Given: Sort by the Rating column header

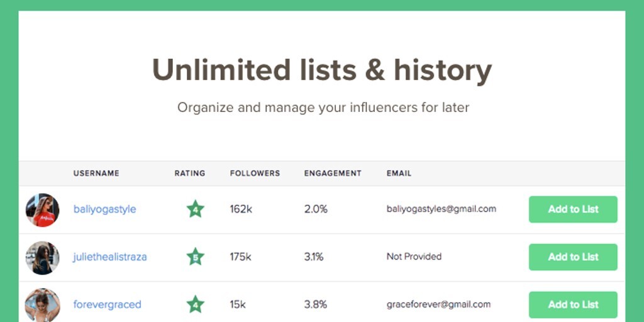Looking at the screenshot, I should (190, 174).
